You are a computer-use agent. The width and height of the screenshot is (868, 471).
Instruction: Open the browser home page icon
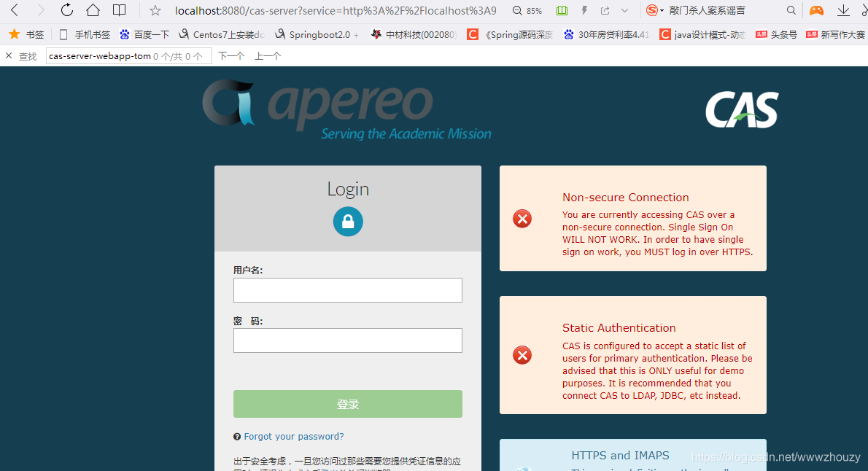[x=93, y=10]
